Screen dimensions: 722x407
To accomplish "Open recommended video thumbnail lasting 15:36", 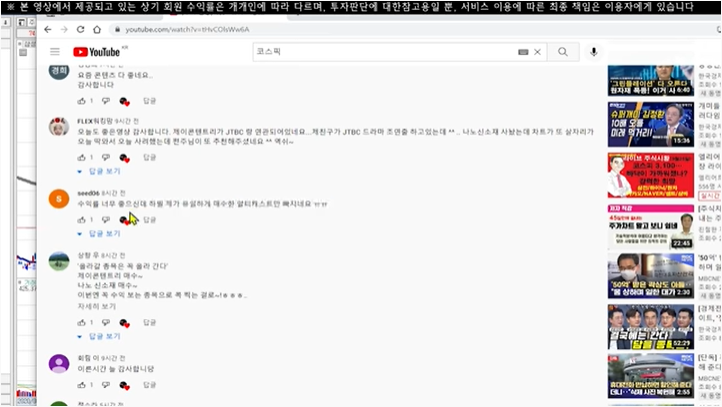I will pyautogui.click(x=651, y=124).
